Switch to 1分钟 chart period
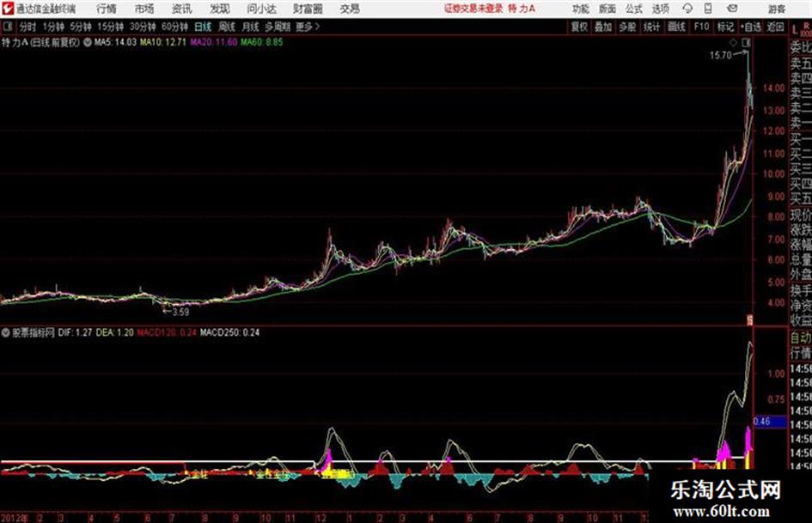 tap(53, 27)
